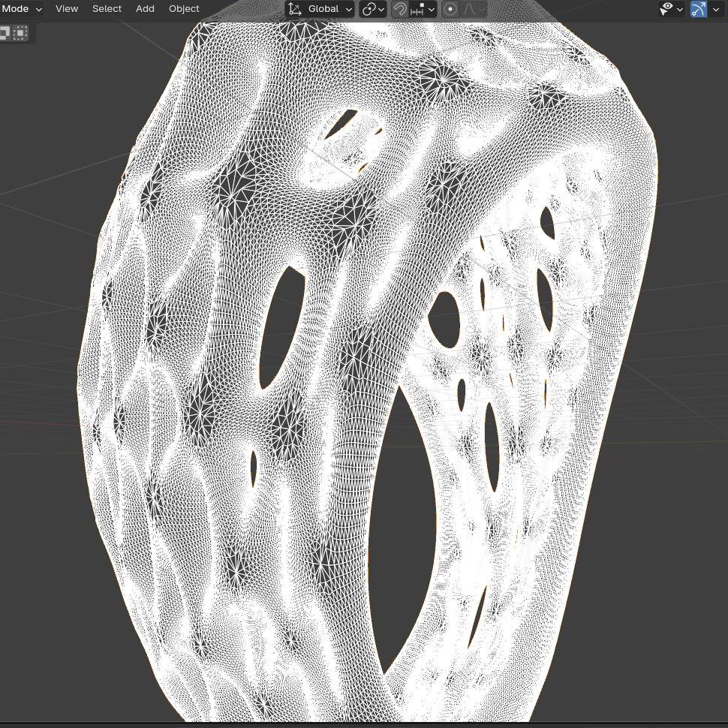Screen dimensions: 728x728
Task: Expand the snapping options arrow
Action: 432,9
